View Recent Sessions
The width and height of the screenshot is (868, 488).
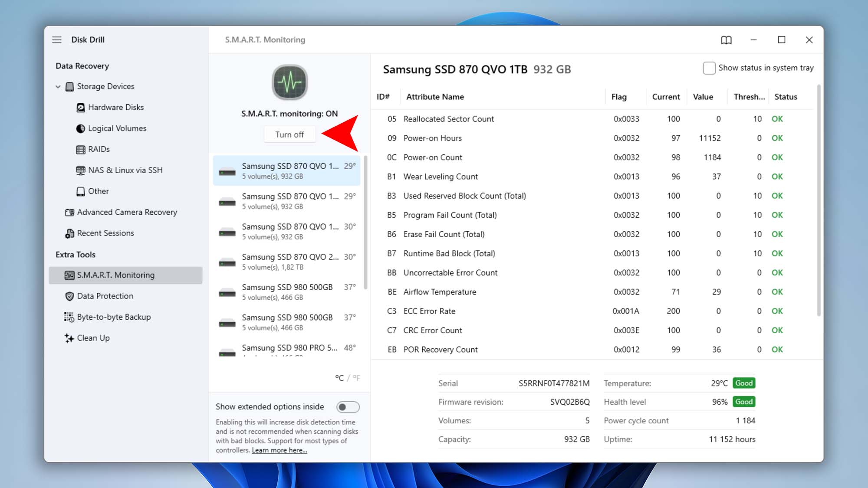tap(105, 233)
